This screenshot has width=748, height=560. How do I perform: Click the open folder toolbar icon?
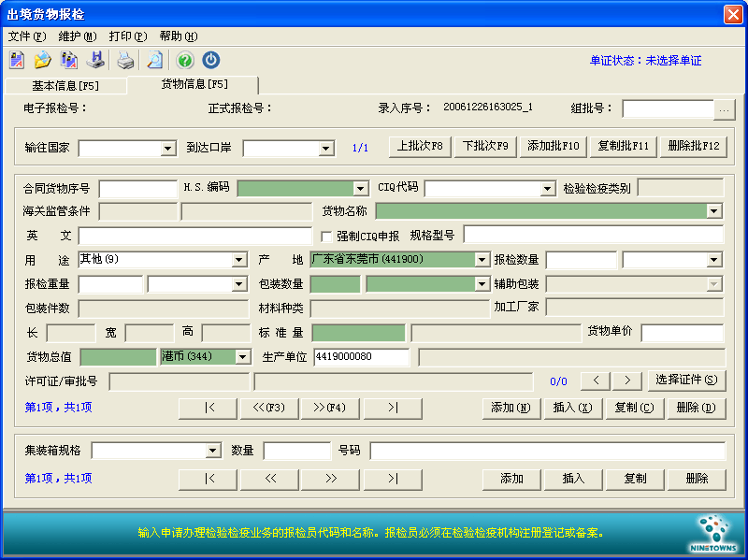[42, 61]
